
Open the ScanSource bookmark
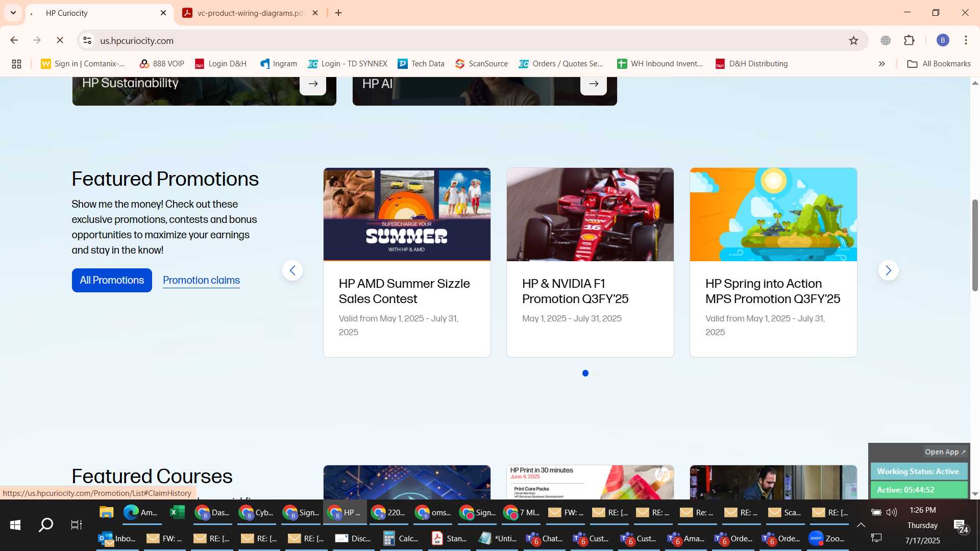coord(482,64)
